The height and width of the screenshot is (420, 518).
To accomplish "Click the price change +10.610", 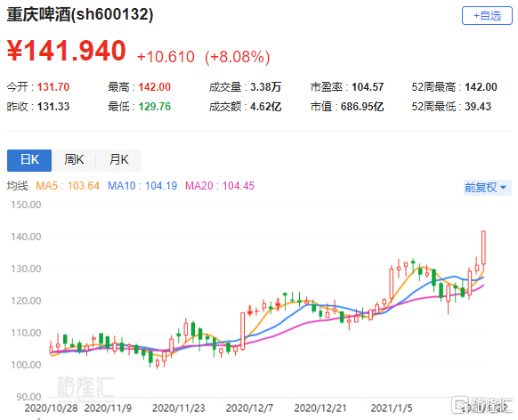I will (x=166, y=57).
